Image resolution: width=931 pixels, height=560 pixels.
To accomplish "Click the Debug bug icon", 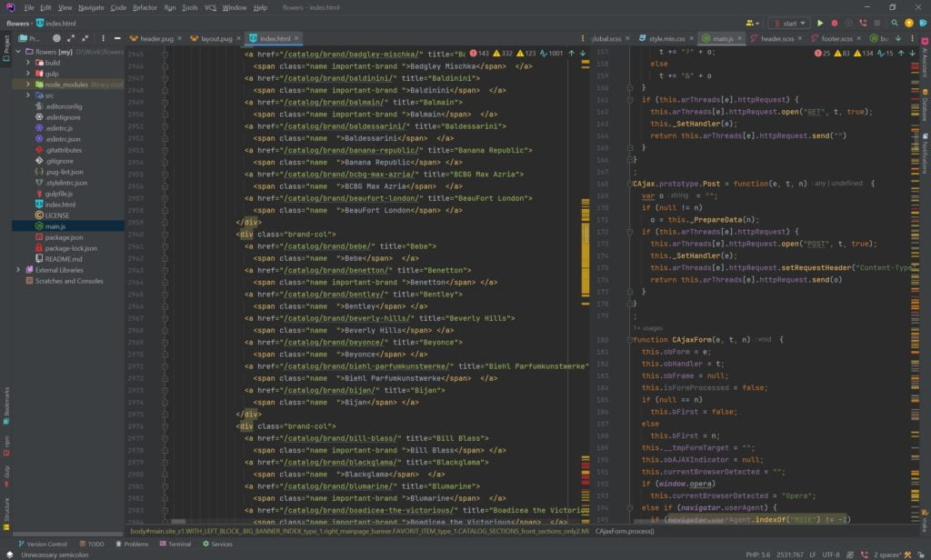I will (x=834, y=23).
